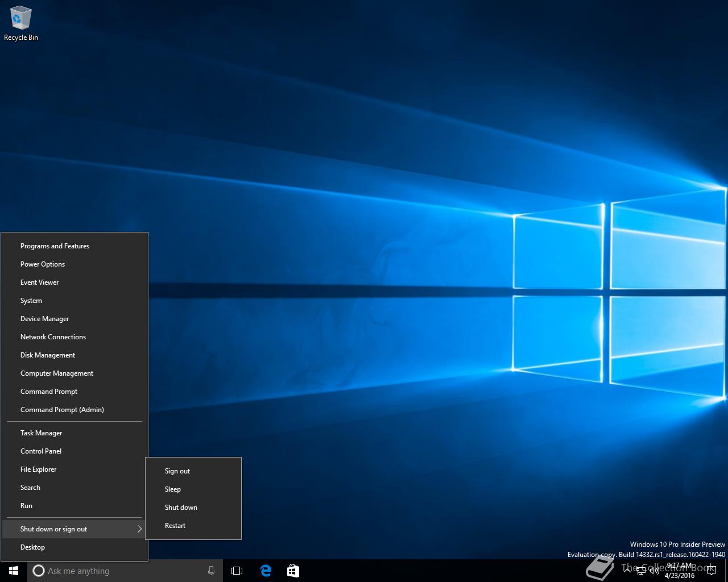Select Search in the menu
Viewport: 728px width, 582px height.
coord(75,488)
